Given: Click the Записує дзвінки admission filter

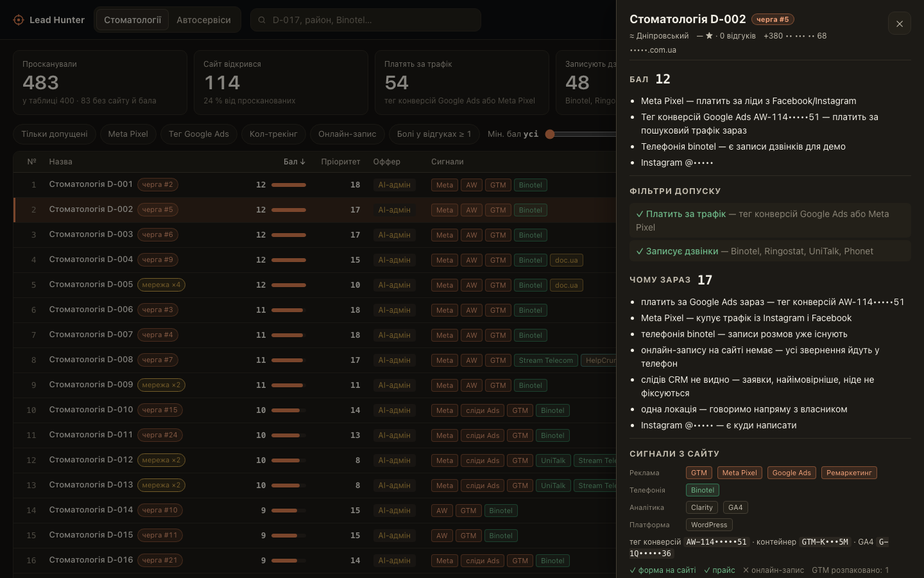Looking at the screenshot, I should [770, 251].
